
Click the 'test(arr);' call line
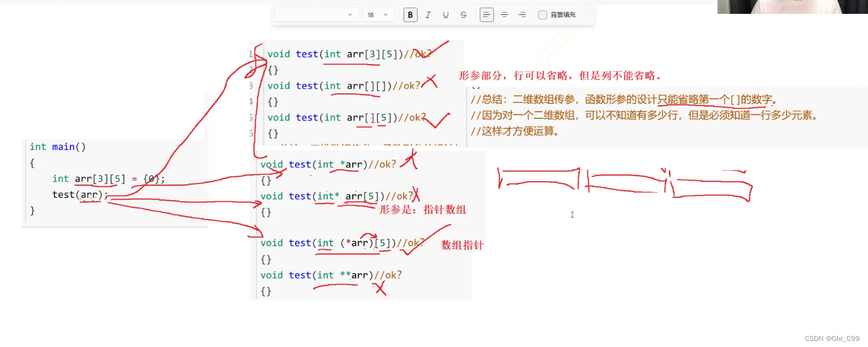80,194
